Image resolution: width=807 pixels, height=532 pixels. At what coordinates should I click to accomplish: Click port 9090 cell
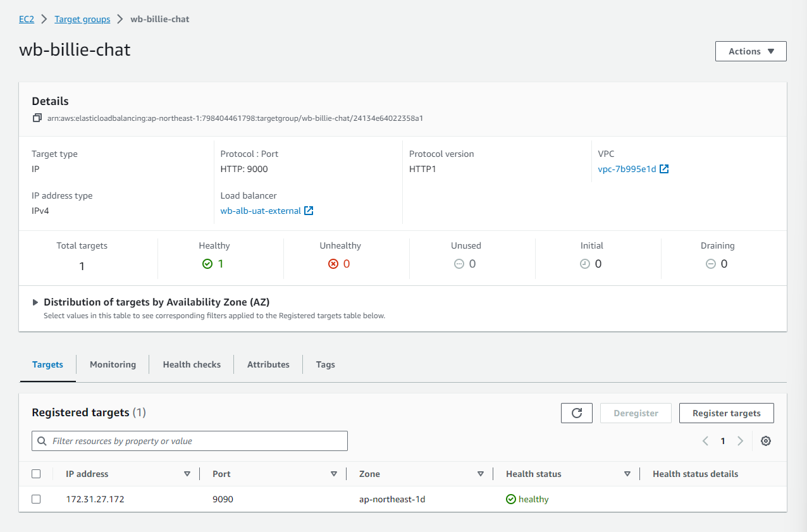[x=223, y=499]
